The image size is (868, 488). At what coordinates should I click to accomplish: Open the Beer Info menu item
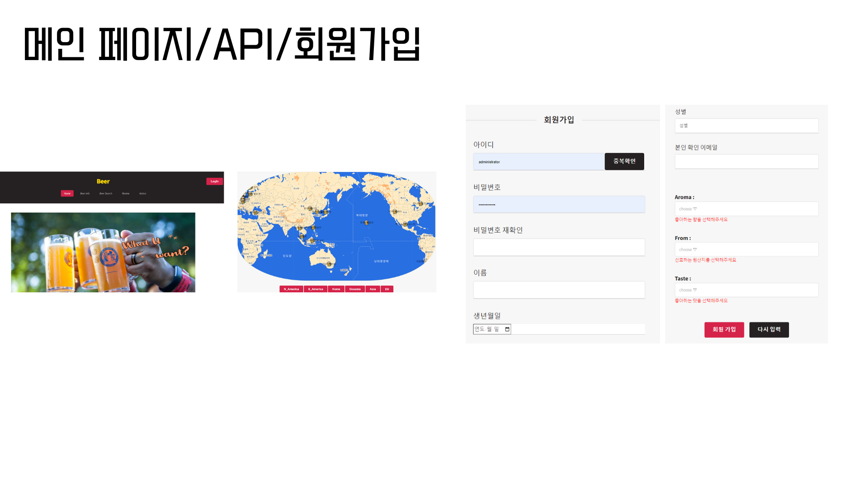point(85,193)
